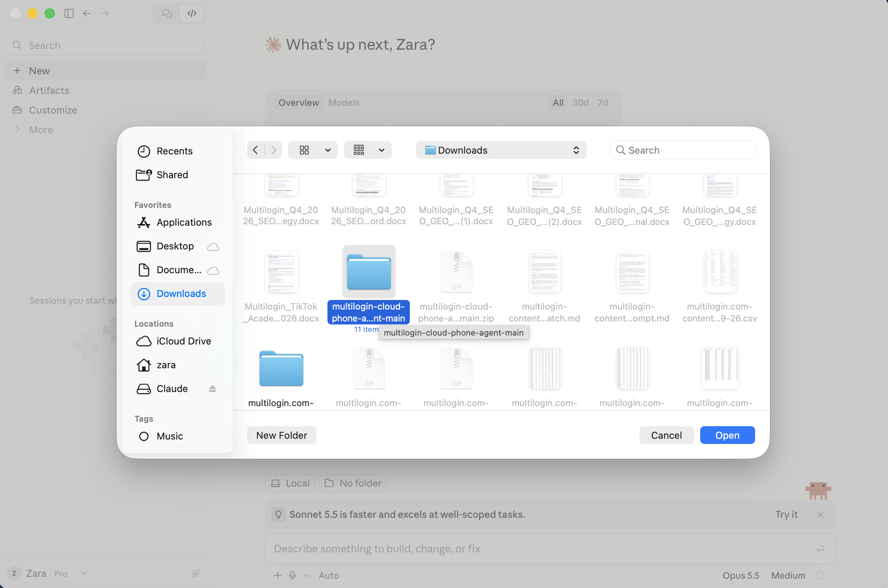Screen dimensions: 888x588
Task: Toggle the sidebar in Claude window
Action: tap(69, 13)
